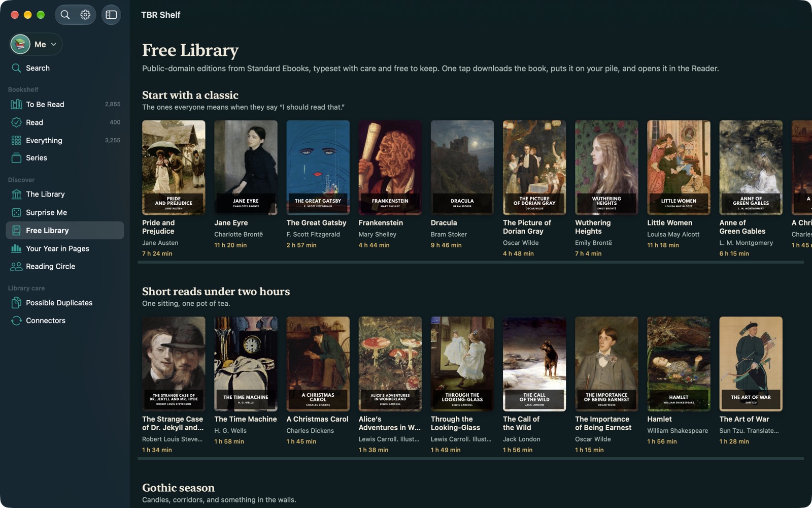The image size is (812, 508).
Task: Open Pride and Prejudice cover
Action: tap(174, 167)
